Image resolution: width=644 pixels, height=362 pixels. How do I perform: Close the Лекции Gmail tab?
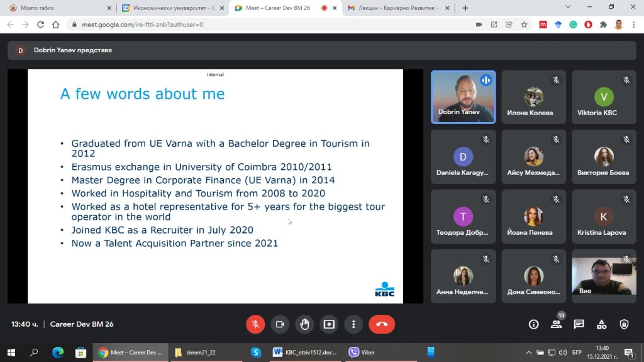(447, 8)
